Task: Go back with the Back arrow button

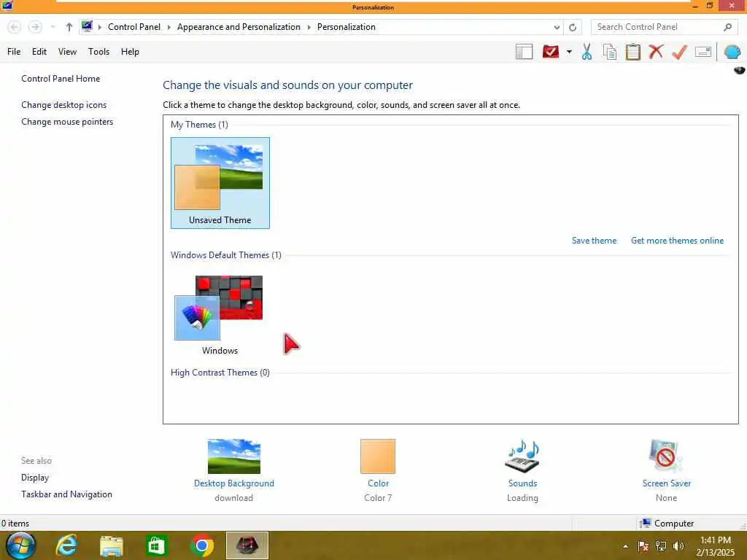Action: (x=15, y=27)
